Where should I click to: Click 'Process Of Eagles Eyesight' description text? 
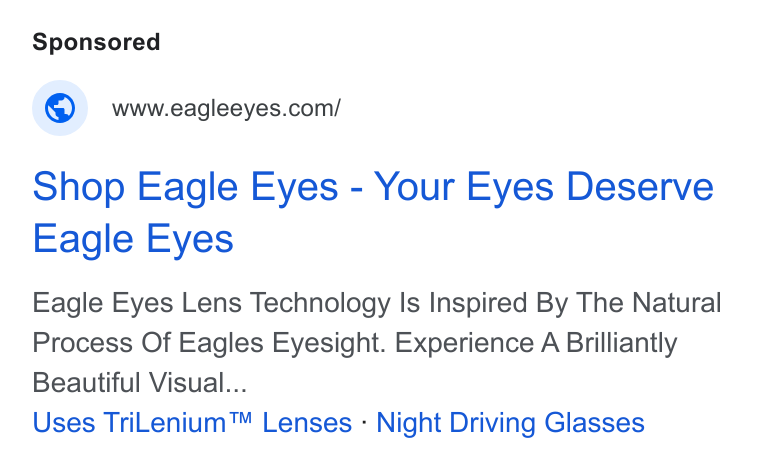tap(207, 343)
